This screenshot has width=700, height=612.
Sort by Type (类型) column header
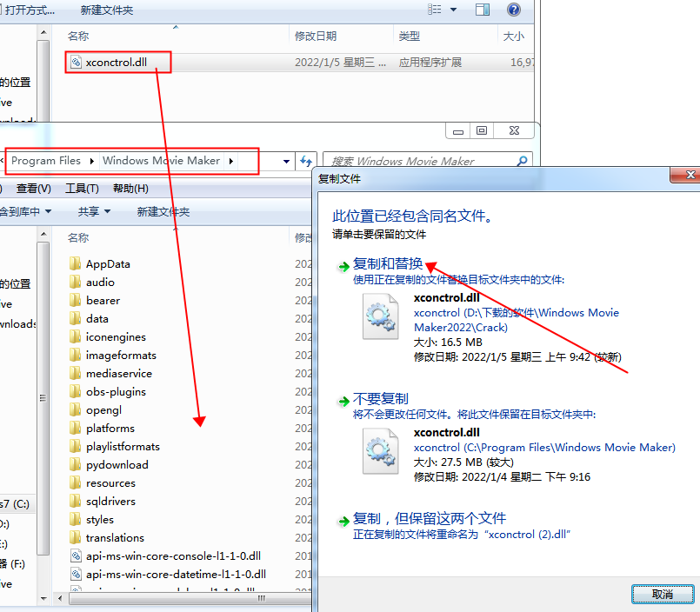point(410,36)
